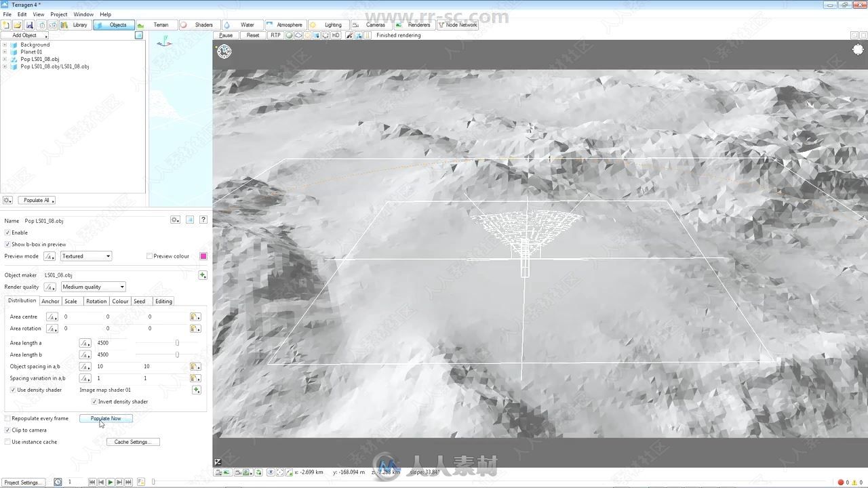Click the Pause preview button
The height and width of the screenshot is (488, 868).
tap(226, 35)
